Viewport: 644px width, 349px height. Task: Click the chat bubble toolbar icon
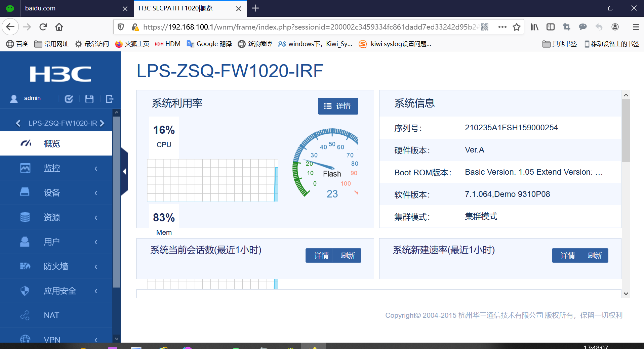[x=583, y=27]
